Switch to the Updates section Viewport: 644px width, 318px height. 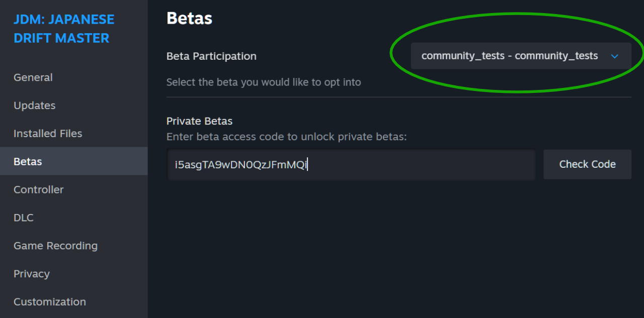[35, 105]
